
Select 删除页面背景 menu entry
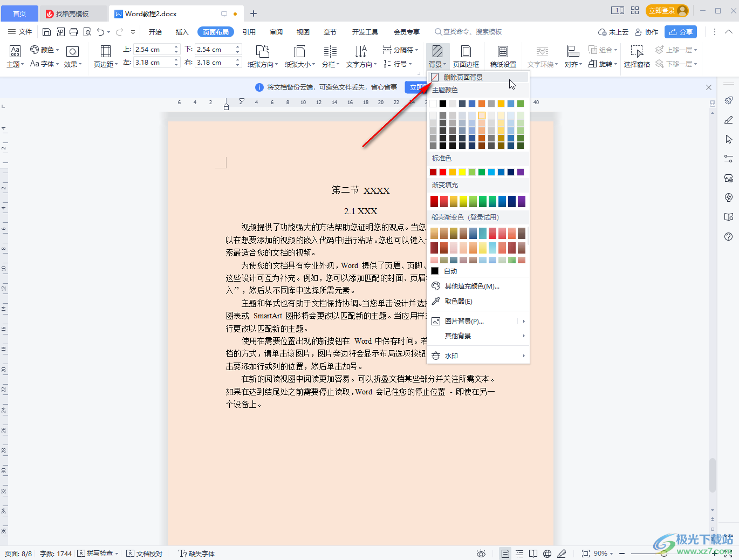[478, 77]
